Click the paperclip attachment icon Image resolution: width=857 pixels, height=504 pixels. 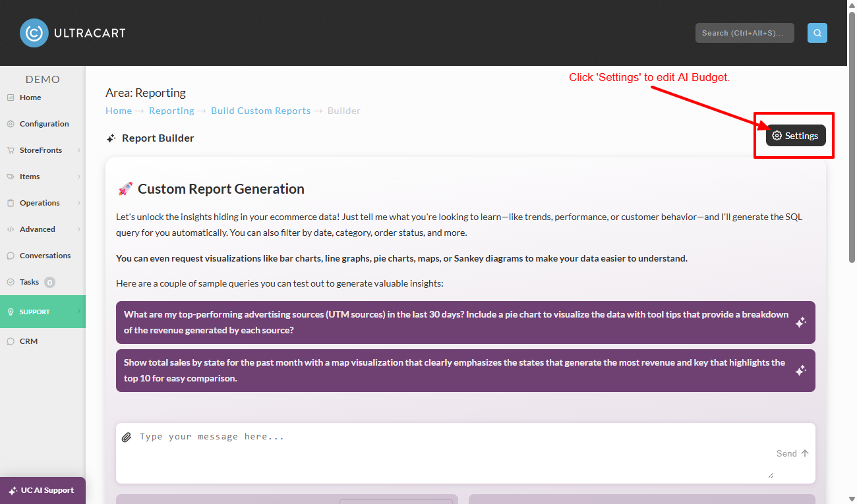pos(127,437)
